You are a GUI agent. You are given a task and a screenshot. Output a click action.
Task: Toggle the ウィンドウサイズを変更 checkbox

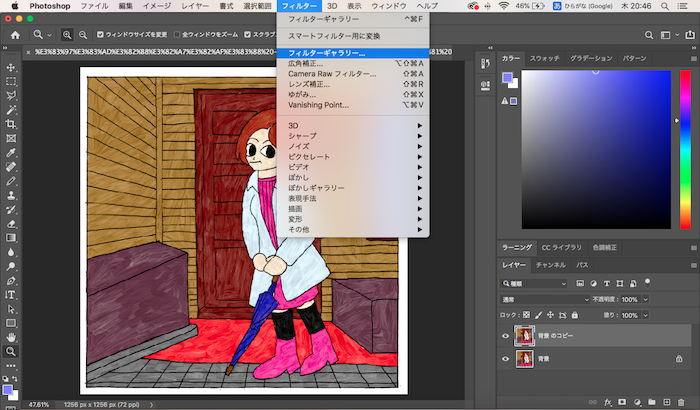click(x=100, y=35)
